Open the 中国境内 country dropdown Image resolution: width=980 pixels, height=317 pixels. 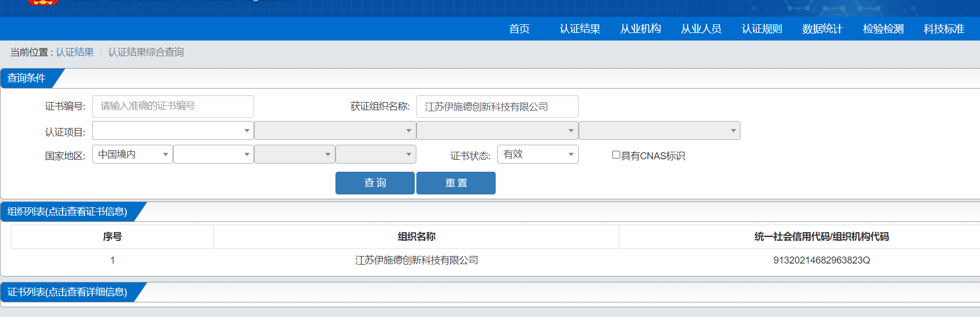[133, 154]
